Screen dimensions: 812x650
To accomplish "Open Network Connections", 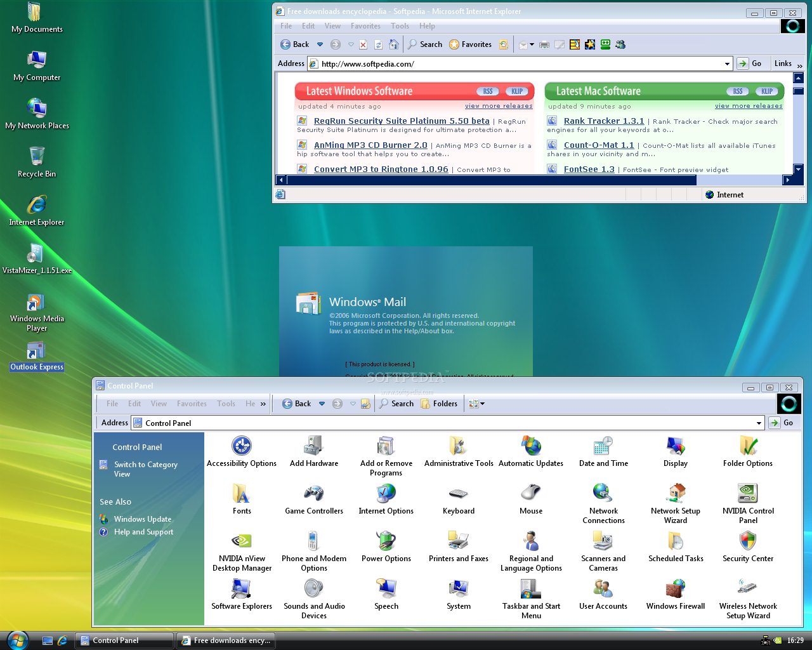I will pyautogui.click(x=603, y=504).
